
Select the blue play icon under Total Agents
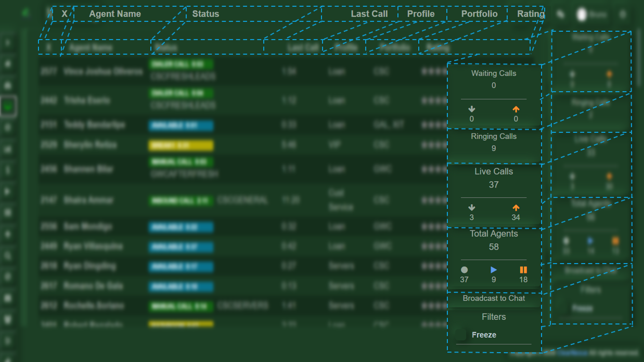click(494, 270)
